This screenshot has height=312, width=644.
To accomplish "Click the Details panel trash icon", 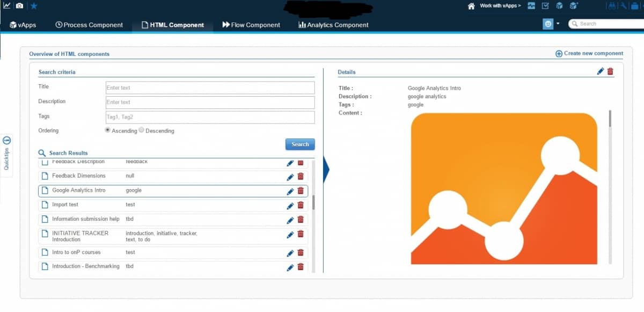I will click(x=610, y=71).
